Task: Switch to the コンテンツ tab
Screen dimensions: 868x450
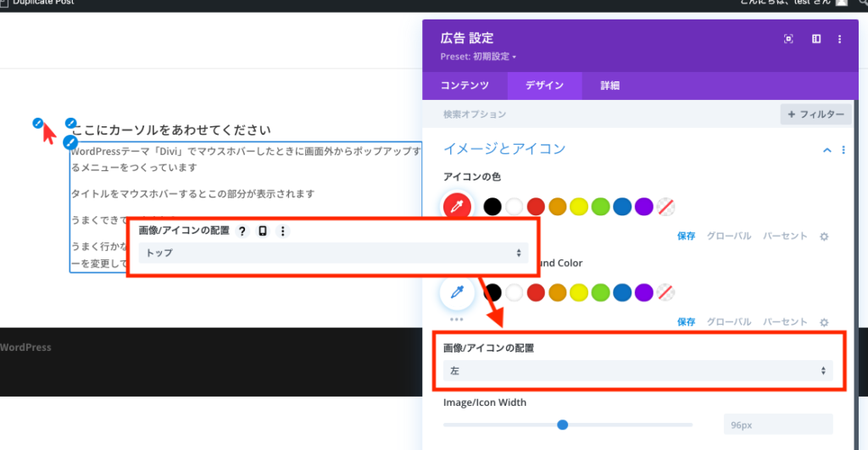Action: click(465, 86)
